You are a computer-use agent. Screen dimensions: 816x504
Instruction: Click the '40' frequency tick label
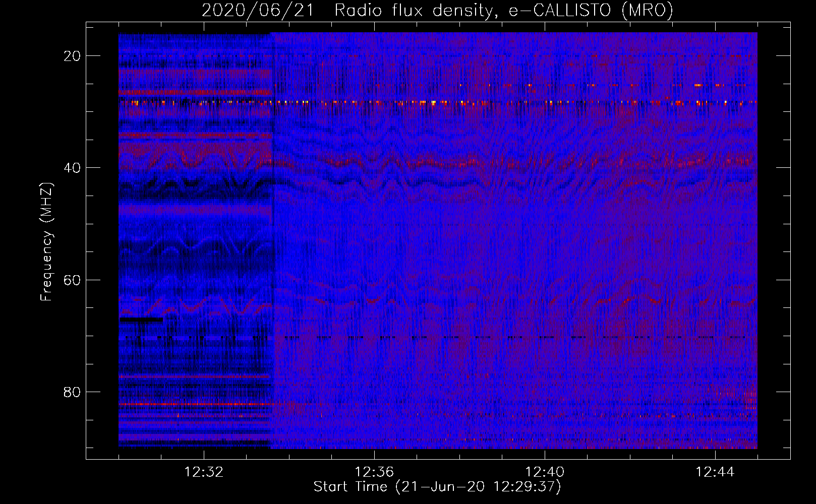pyautogui.click(x=73, y=168)
